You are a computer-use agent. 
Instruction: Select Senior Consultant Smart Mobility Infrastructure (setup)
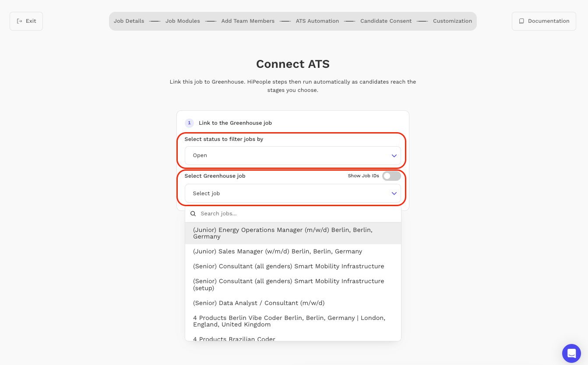293,284
